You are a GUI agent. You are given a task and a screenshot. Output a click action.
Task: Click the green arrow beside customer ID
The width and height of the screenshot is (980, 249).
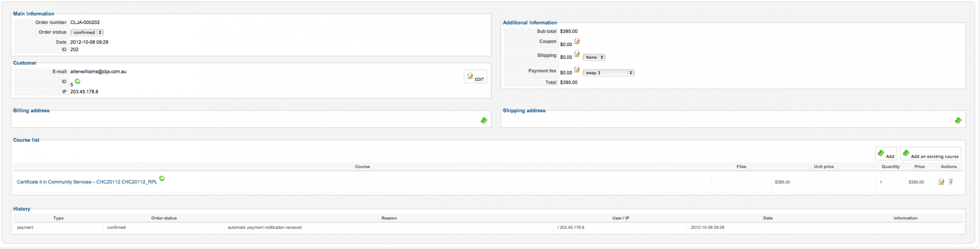point(77,81)
